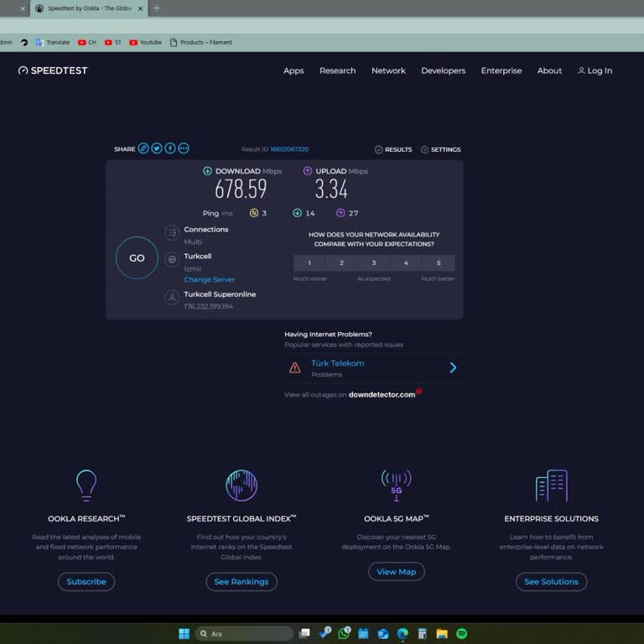644x644 pixels.
Task: Open test SETTINGS
Action: point(441,149)
